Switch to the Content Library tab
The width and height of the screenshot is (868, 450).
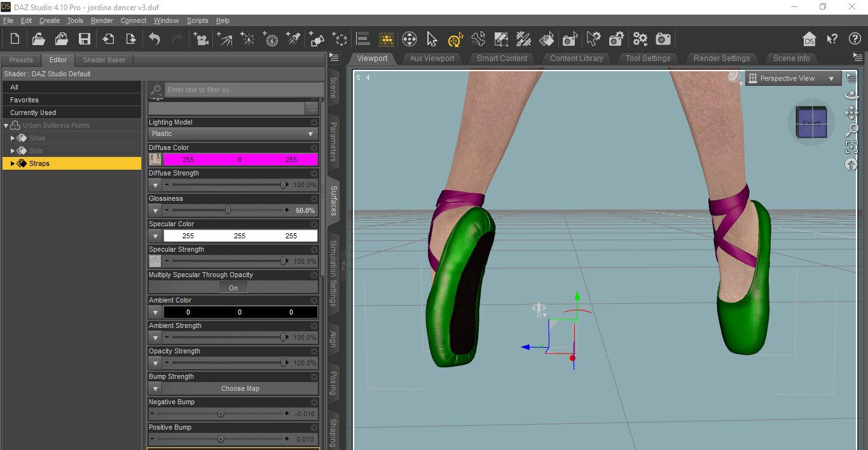[x=576, y=58]
